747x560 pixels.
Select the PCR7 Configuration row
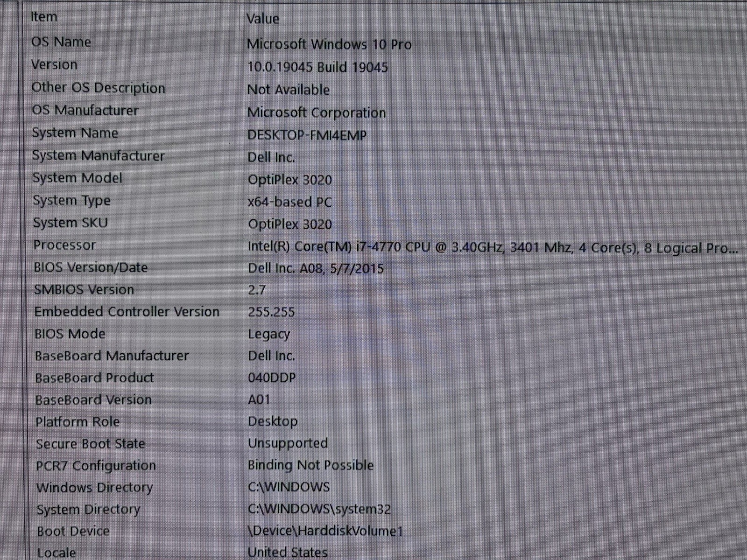pyautogui.click(x=96, y=466)
